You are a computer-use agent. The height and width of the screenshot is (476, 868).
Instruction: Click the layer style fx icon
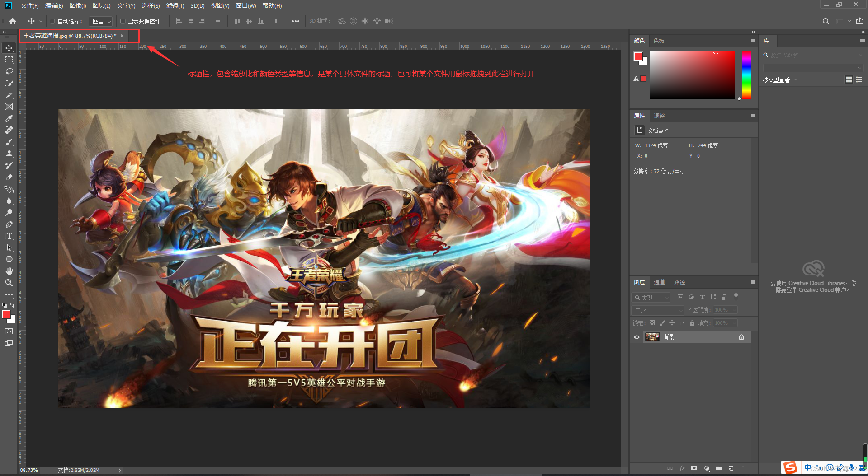point(682,468)
